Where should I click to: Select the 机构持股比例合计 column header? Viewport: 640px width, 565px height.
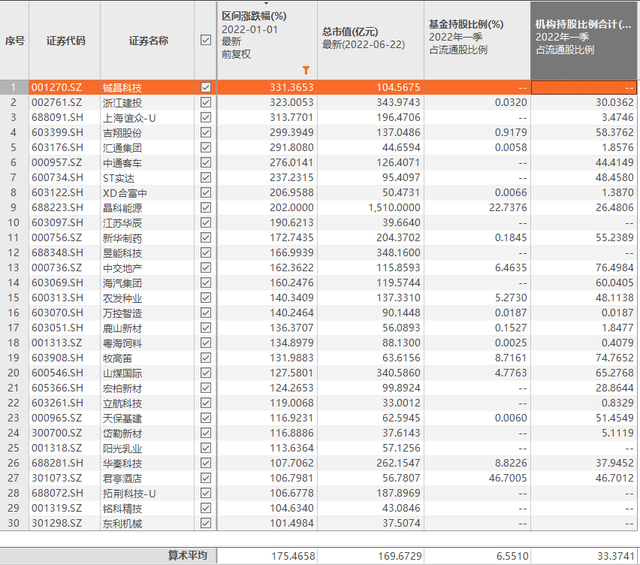[584, 40]
